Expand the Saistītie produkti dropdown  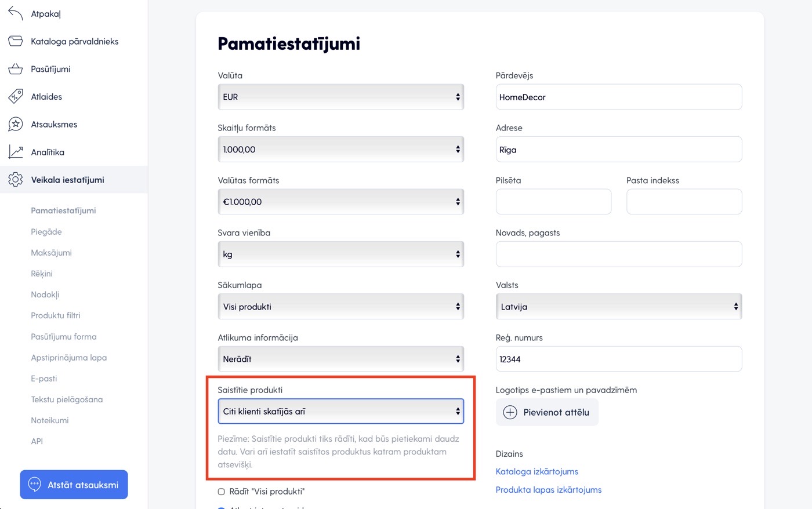340,412
